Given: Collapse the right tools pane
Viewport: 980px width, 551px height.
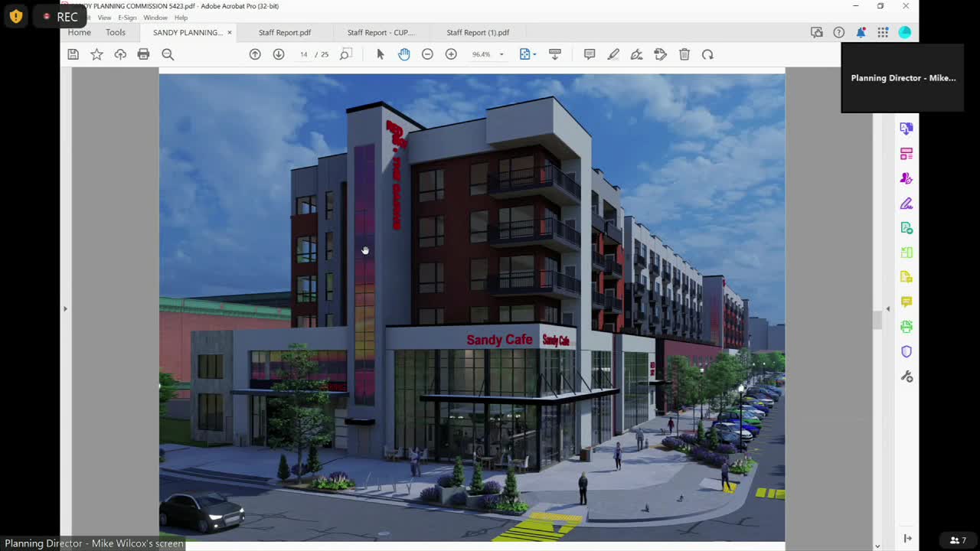Looking at the screenshot, I should coord(887,308).
